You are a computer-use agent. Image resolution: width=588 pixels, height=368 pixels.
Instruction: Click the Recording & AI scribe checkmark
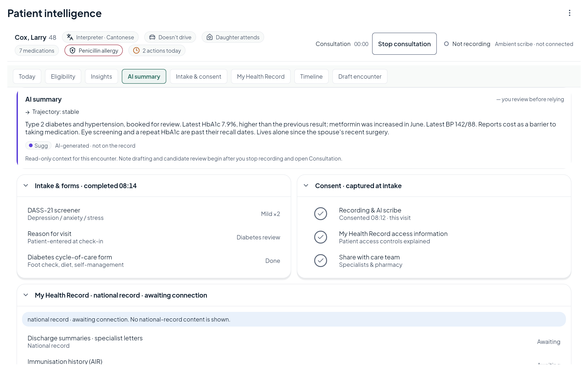point(320,214)
